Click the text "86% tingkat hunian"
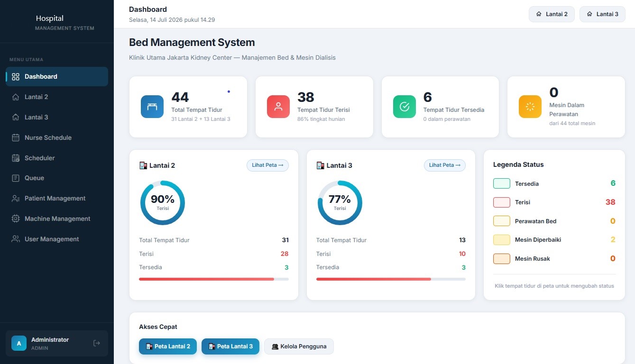Viewport: 635px width, 364px height. pyautogui.click(x=321, y=119)
